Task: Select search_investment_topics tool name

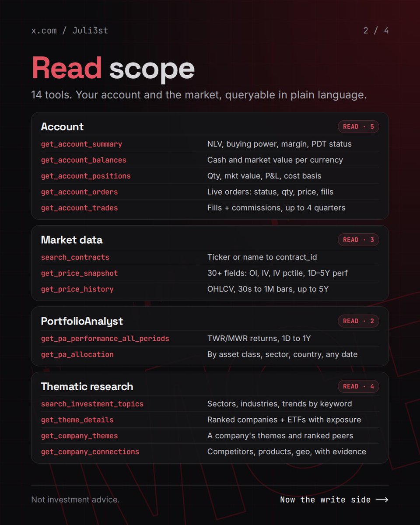Action: coord(92,404)
